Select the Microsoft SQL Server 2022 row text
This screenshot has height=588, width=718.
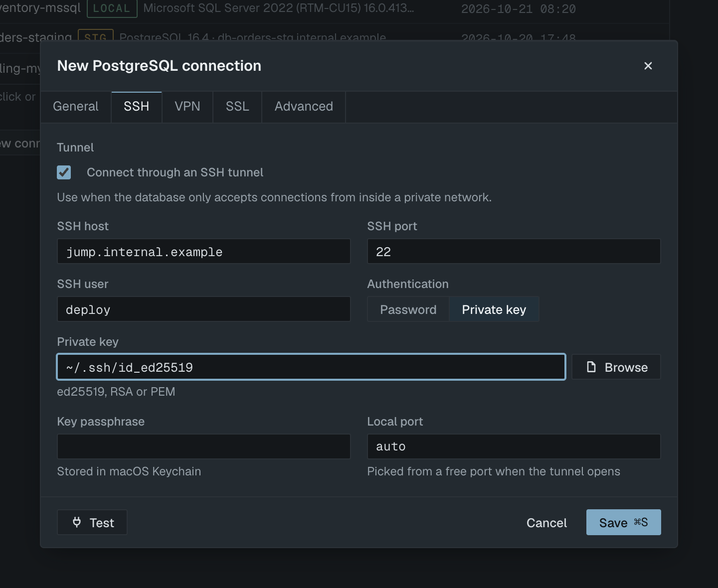[278, 8]
